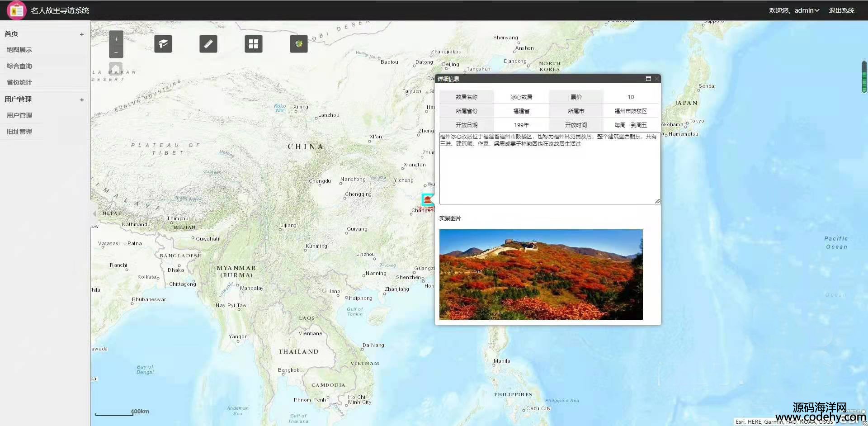Open 用户管理 submenu item

tap(19, 115)
